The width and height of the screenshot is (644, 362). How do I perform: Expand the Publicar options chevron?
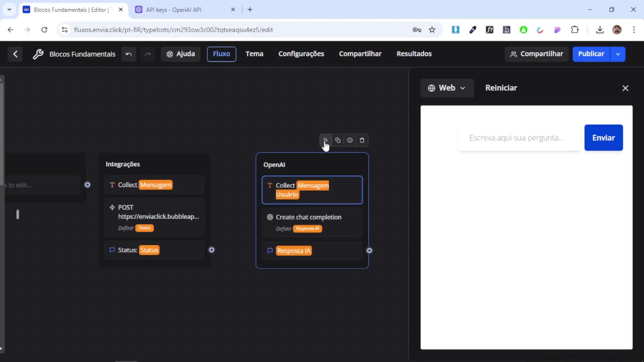click(x=618, y=54)
